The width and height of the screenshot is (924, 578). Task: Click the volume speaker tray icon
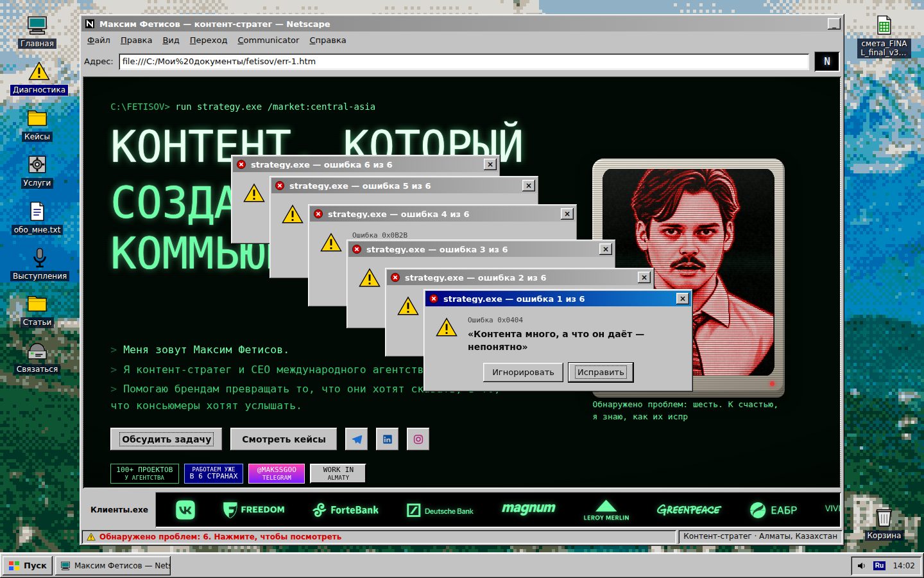861,566
